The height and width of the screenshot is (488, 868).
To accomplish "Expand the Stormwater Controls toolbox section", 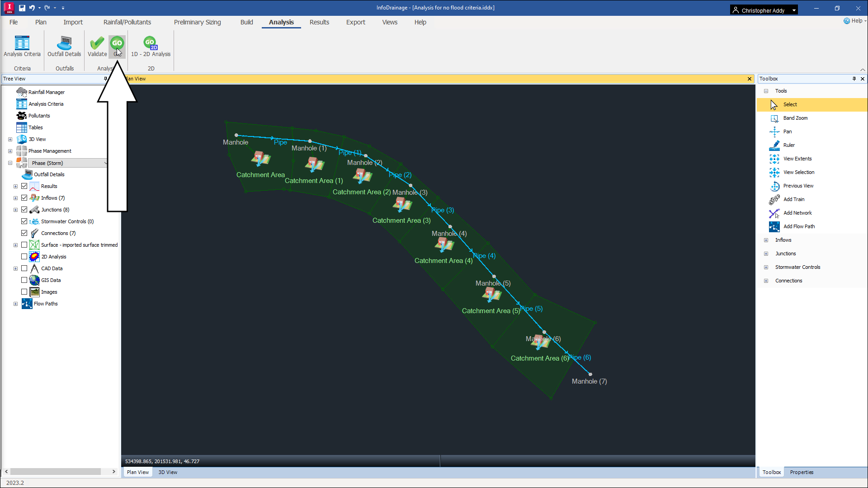I will 765,267.
